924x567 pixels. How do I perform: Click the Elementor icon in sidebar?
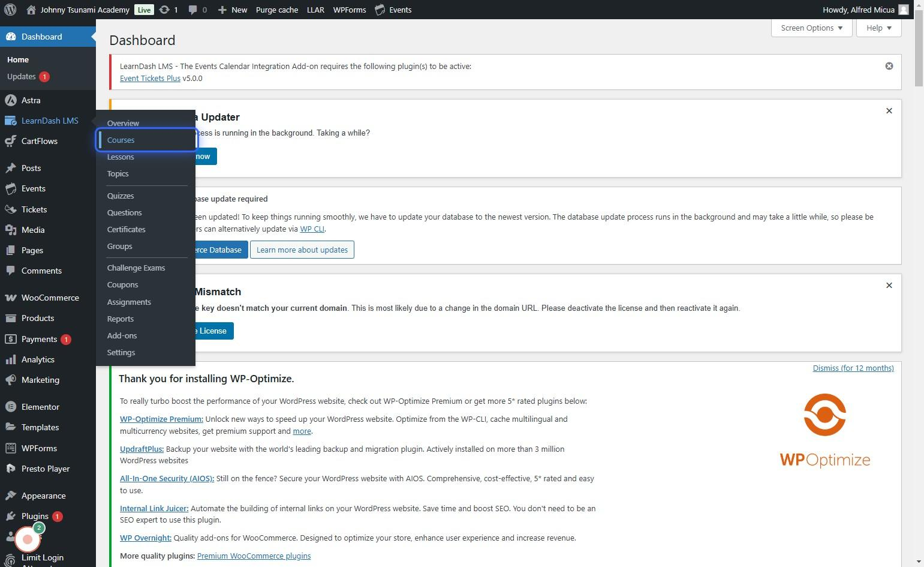point(10,407)
